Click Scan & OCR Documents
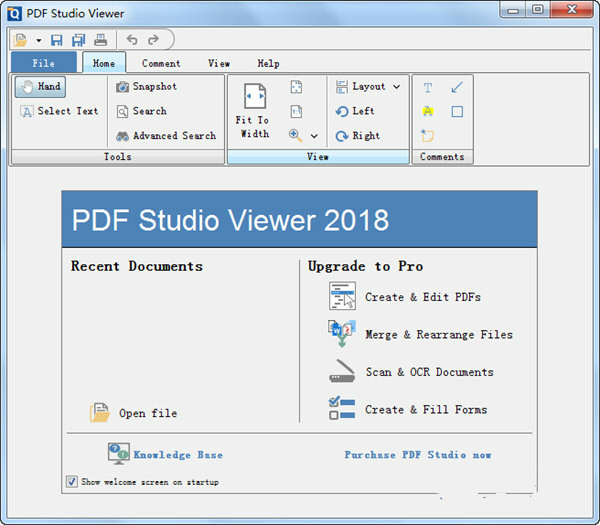Screen dimensions: 600x525 click(x=430, y=372)
